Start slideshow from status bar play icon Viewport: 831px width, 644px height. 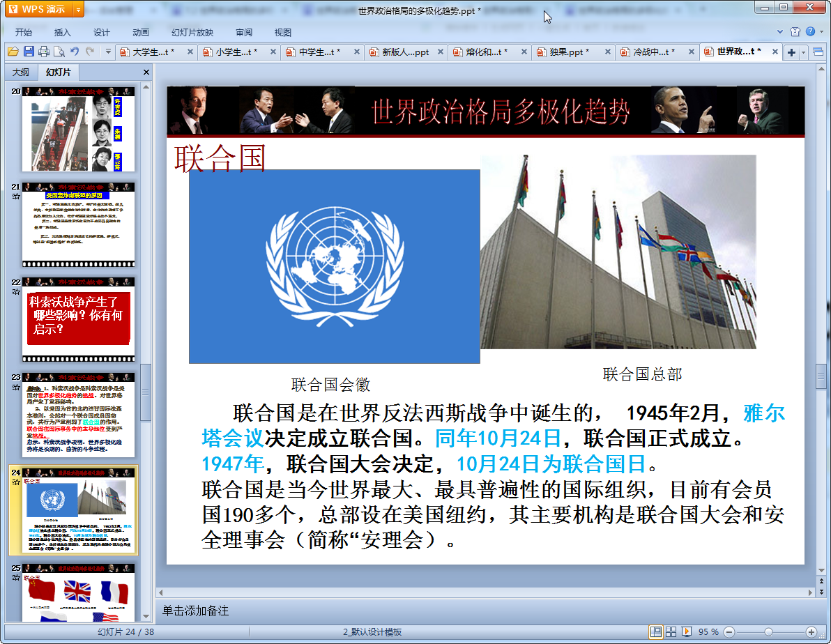click(686, 632)
